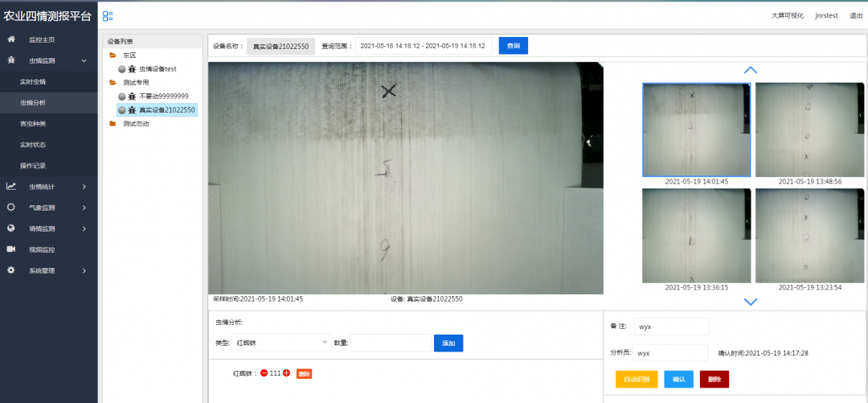Click the jnrstest username
The image size is (868, 403).
[x=826, y=15]
